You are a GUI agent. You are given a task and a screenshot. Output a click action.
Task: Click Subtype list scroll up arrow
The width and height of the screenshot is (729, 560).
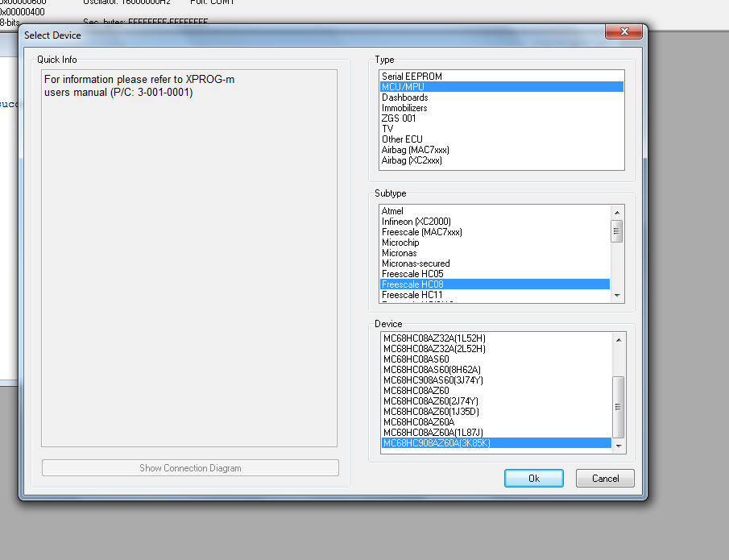617,213
